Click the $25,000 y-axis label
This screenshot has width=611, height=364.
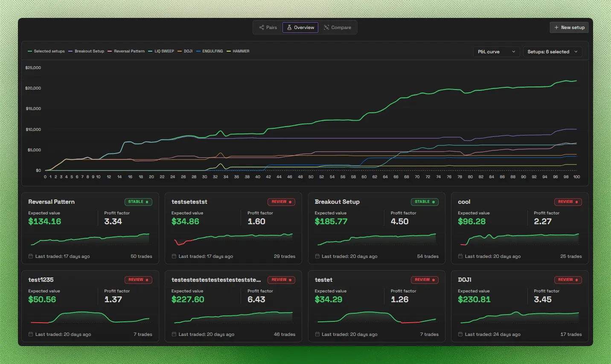[x=33, y=68]
